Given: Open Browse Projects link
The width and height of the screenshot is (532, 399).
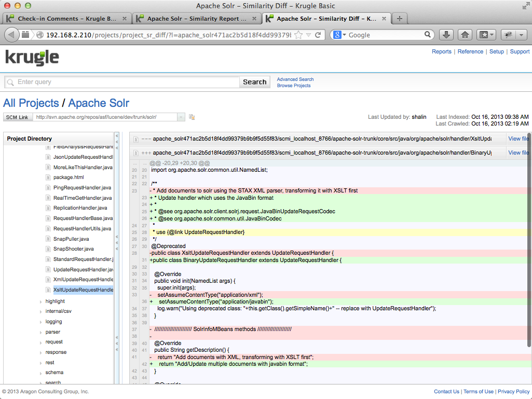Looking at the screenshot, I should click(293, 86).
